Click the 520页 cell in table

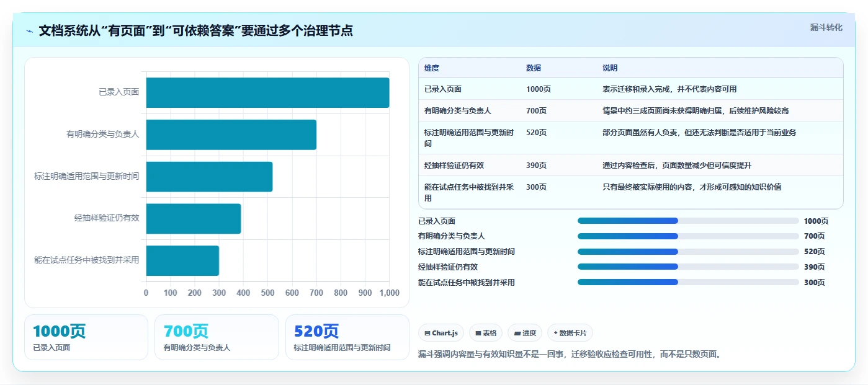pos(536,133)
